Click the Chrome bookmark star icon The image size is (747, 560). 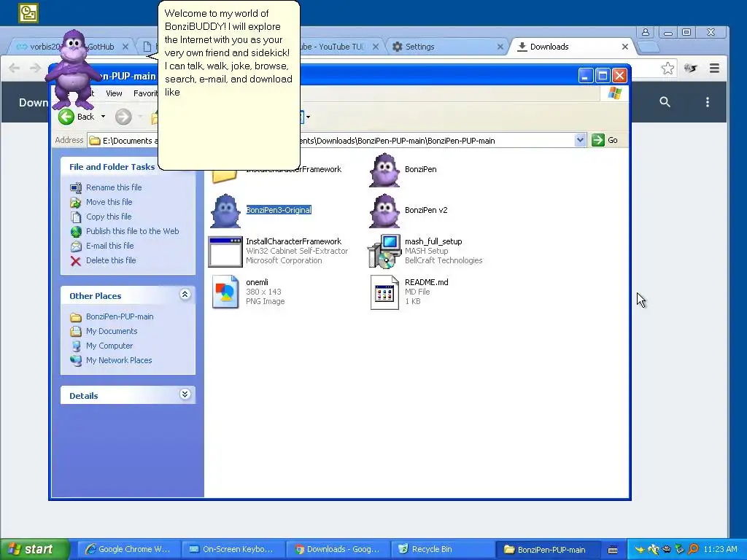[x=667, y=68]
